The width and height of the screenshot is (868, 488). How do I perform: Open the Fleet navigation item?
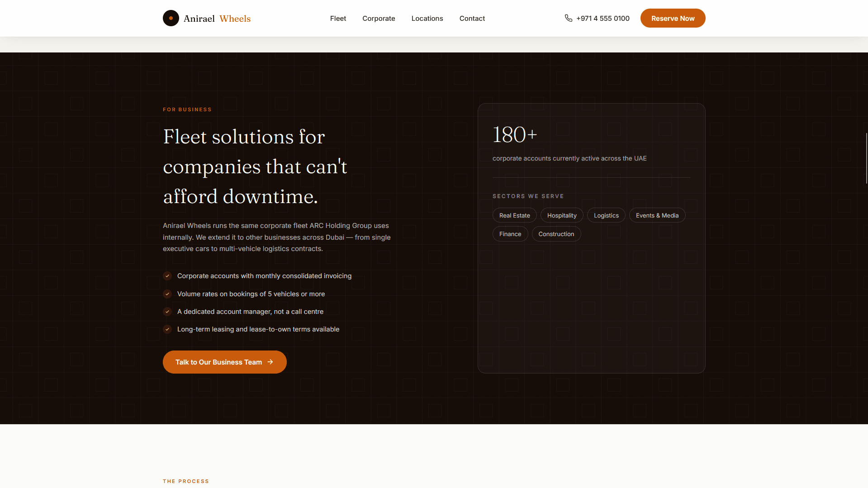pos(338,18)
